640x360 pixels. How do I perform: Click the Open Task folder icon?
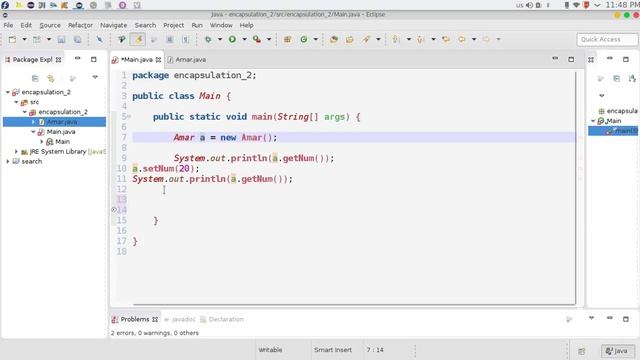(350, 40)
